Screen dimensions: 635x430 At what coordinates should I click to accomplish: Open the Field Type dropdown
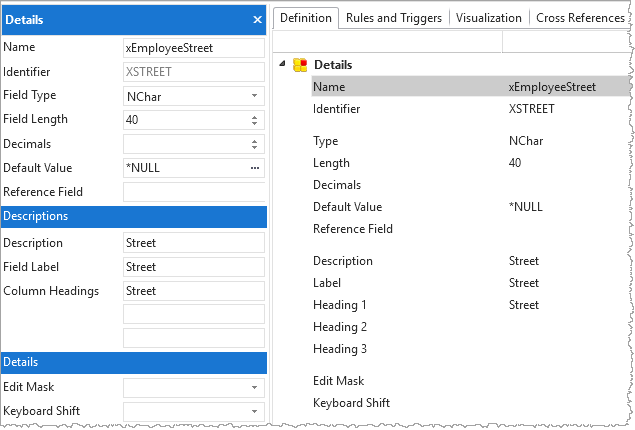click(x=255, y=96)
